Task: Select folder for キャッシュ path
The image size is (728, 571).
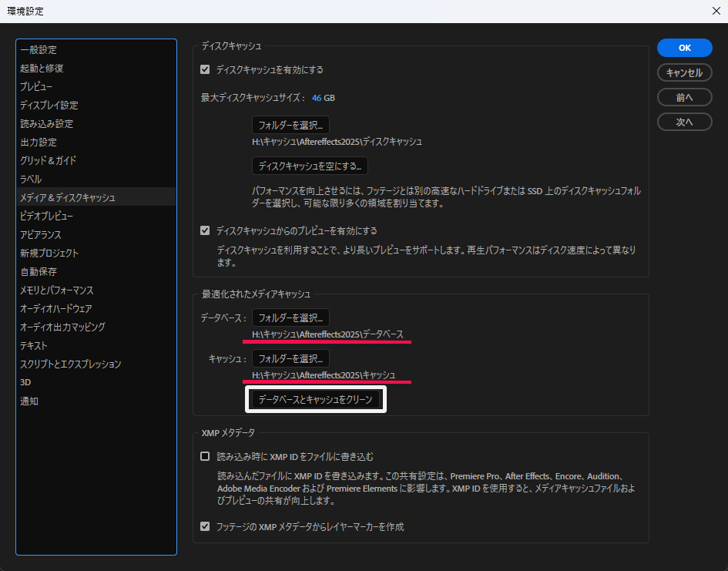Action: click(290, 358)
